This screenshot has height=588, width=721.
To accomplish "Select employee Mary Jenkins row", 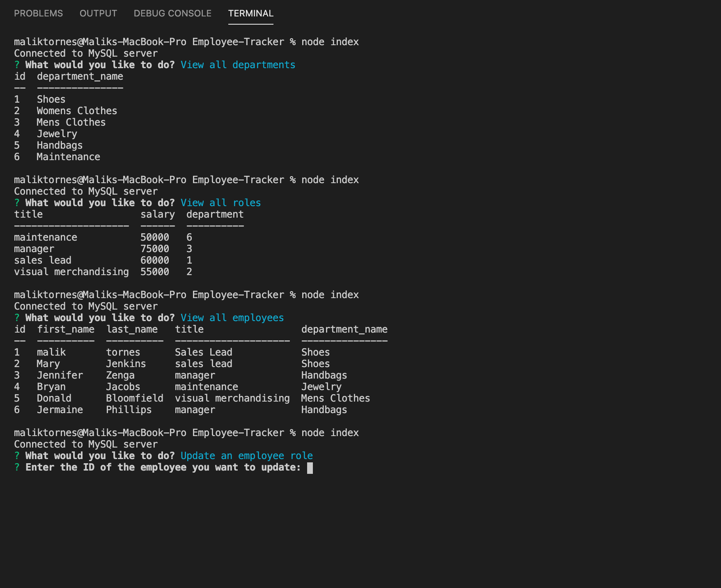I will [x=82, y=363].
